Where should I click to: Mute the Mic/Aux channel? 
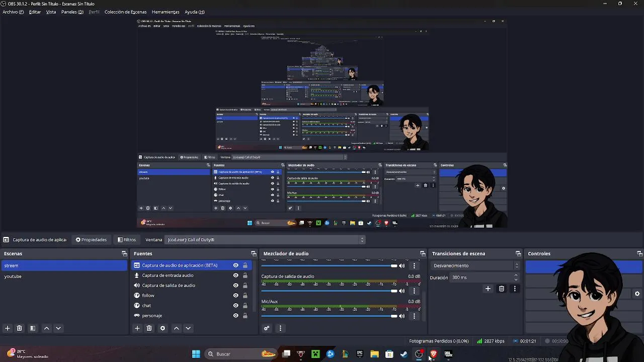[402, 316]
